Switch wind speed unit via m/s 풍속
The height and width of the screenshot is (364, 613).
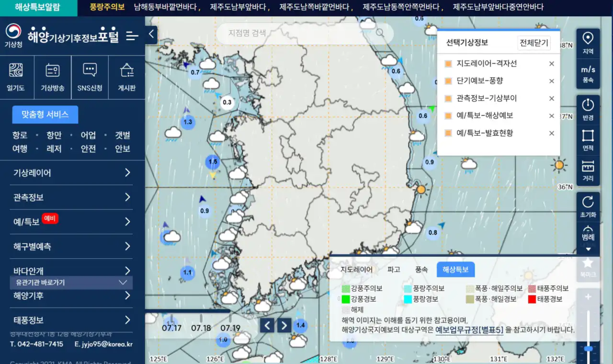click(588, 74)
